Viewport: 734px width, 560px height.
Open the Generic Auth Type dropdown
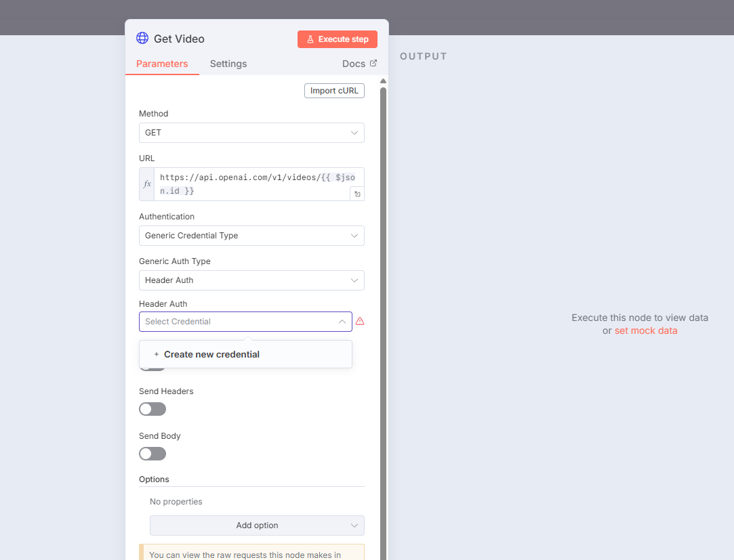point(251,280)
